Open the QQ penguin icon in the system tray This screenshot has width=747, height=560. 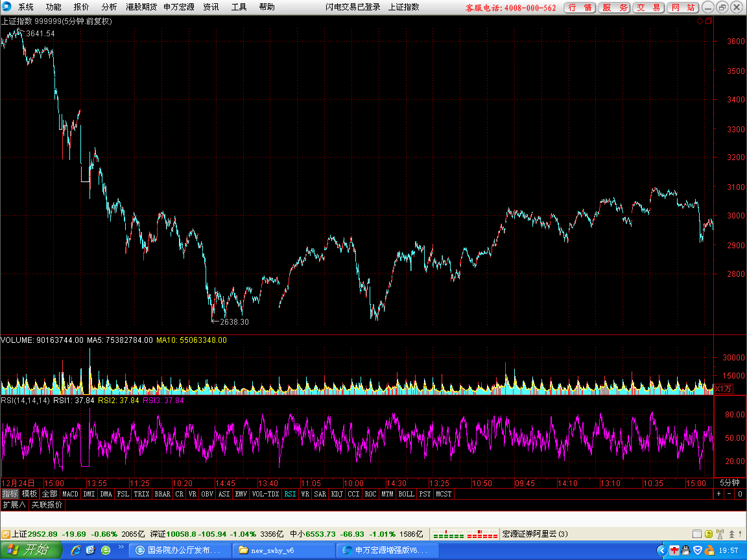(686, 550)
